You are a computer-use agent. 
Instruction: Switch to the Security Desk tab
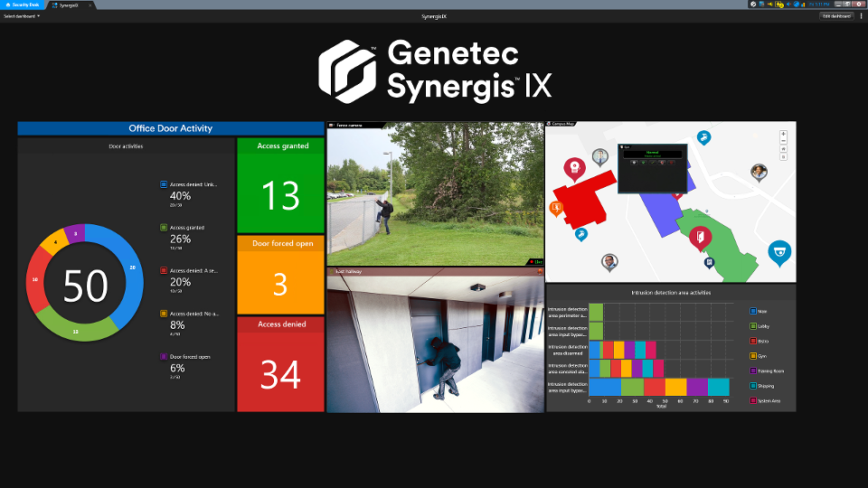22,5
